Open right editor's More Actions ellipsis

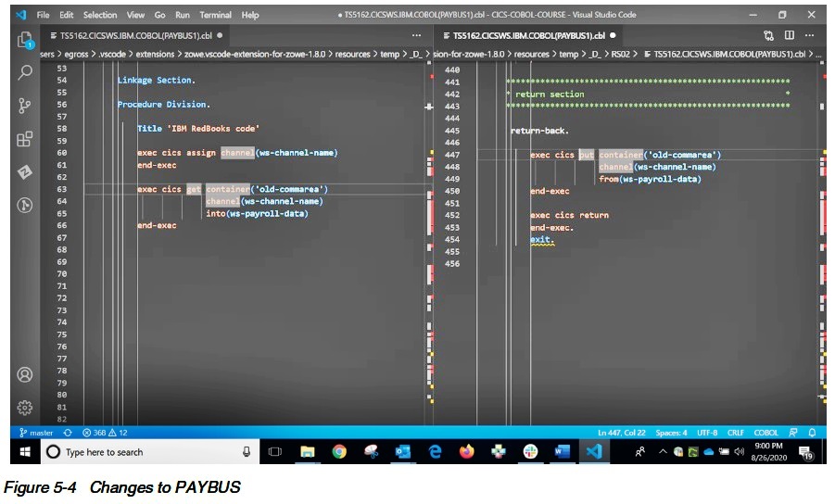click(x=810, y=35)
